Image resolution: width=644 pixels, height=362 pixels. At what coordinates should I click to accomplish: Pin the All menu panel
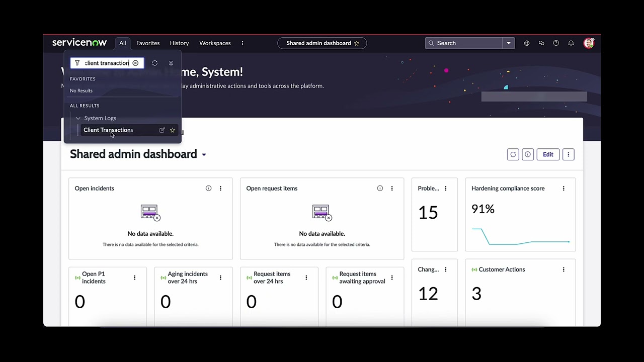(x=171, y=63)
